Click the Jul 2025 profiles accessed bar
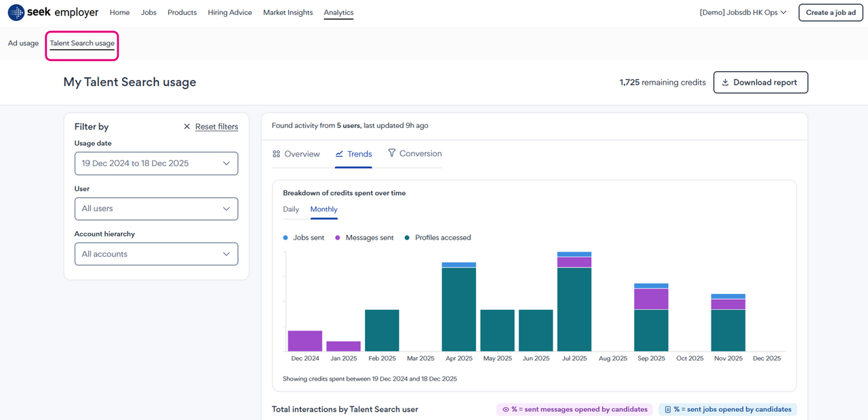 click(x=574, y=309)
